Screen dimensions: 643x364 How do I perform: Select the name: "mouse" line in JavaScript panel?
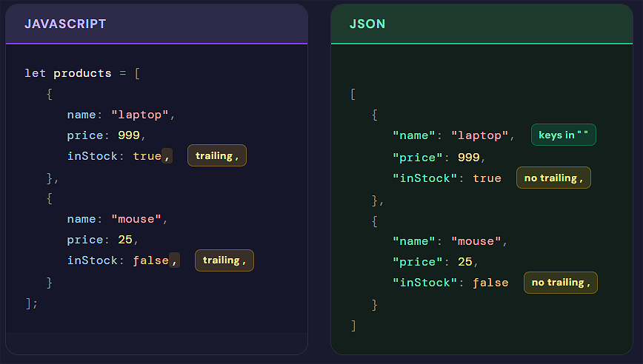pyautogui.click(x=118, y=219)
